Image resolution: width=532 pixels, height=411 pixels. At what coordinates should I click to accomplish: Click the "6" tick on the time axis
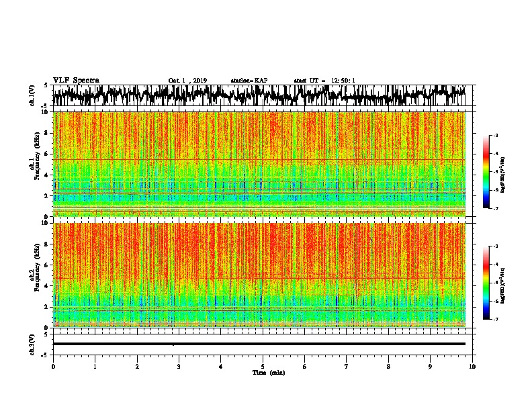pos(305,367)
